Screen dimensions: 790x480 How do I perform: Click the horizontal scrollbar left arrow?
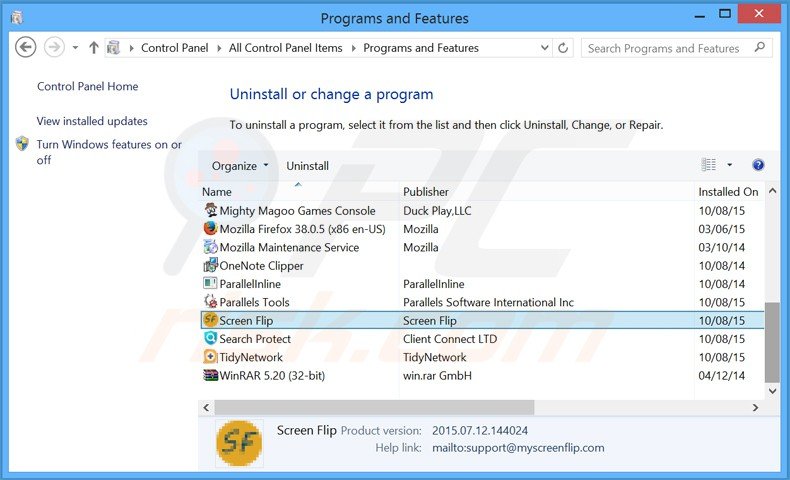point(206,407)
